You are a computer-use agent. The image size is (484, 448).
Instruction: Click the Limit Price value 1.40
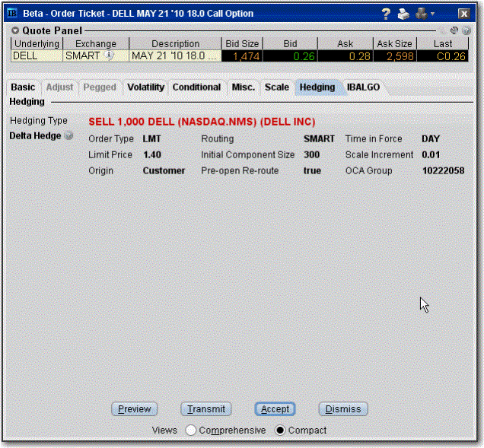coord(152,154)
